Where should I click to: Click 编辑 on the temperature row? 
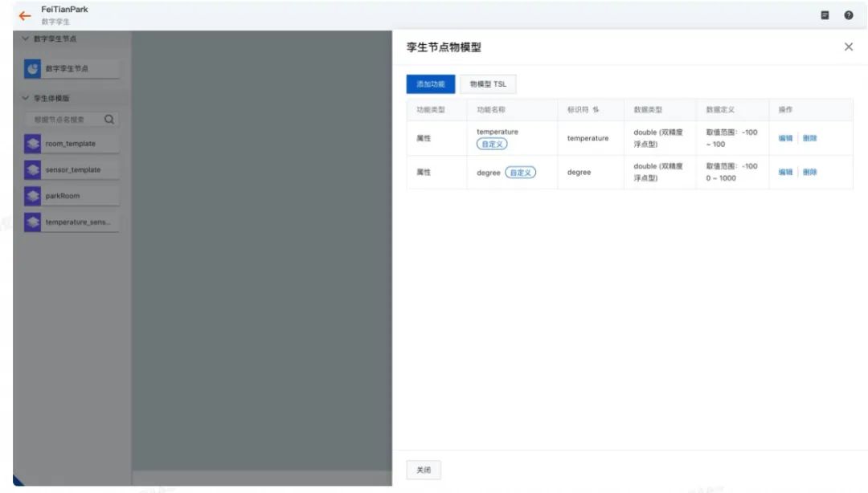(x=785, y=137)
